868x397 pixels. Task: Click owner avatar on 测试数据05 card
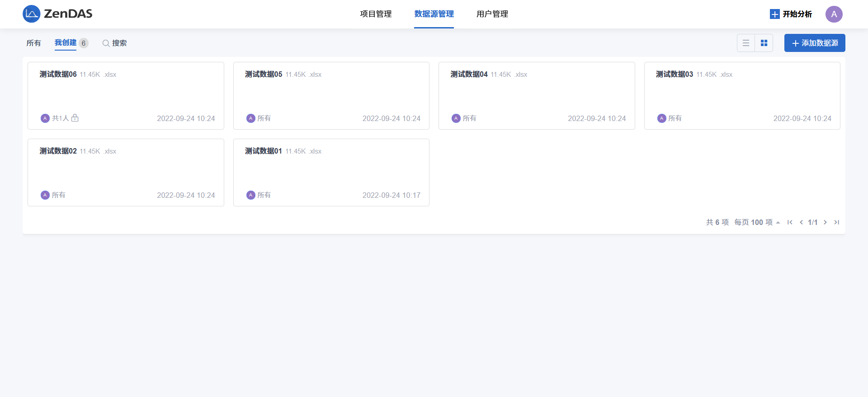250,118
